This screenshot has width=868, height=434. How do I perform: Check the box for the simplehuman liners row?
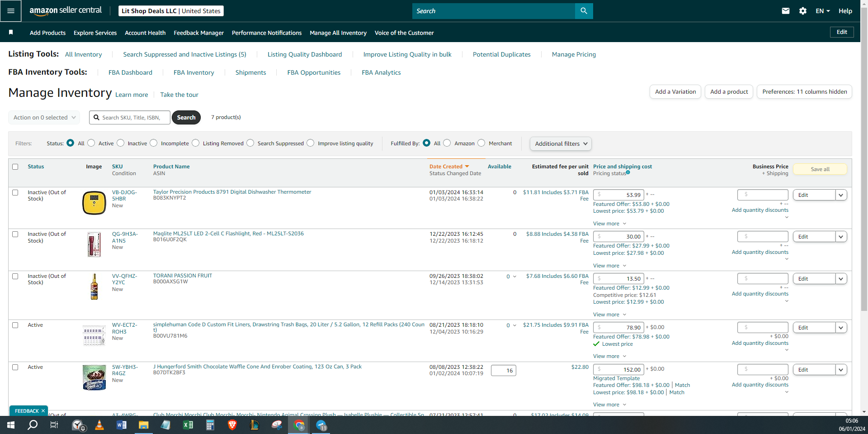(x=15, y=325)
